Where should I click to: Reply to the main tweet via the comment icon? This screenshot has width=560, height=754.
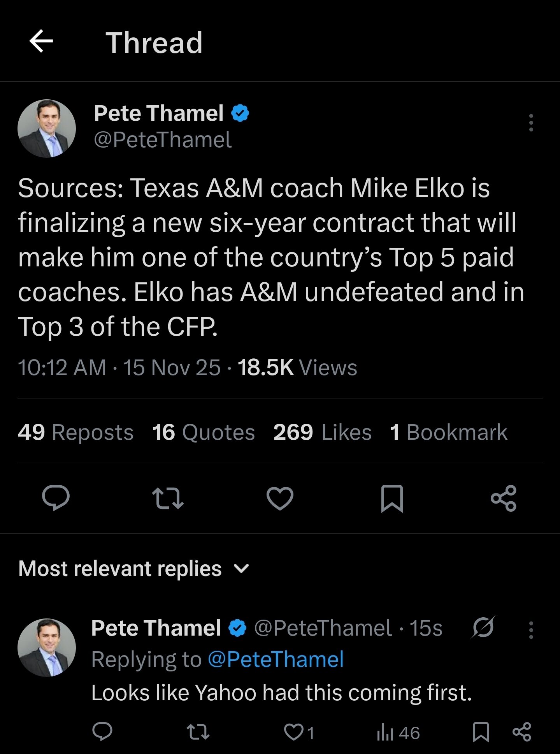pyautogui.click(x=56, y=497)
